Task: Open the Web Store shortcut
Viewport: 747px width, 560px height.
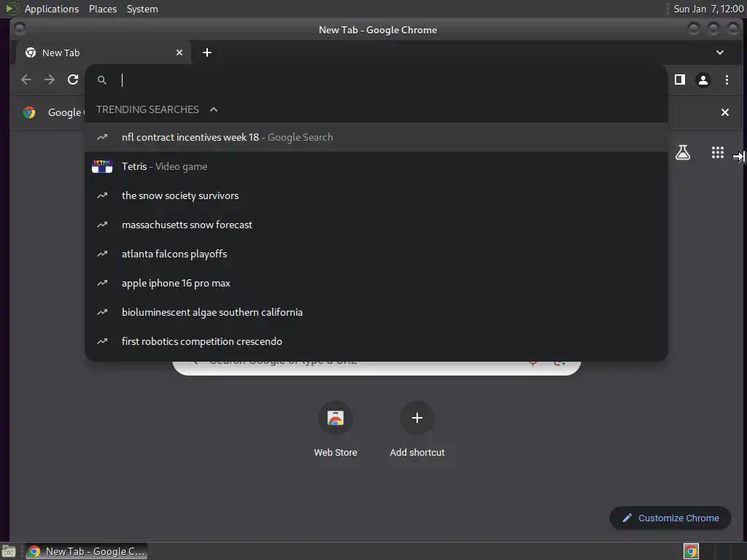Action: (336, 429)
